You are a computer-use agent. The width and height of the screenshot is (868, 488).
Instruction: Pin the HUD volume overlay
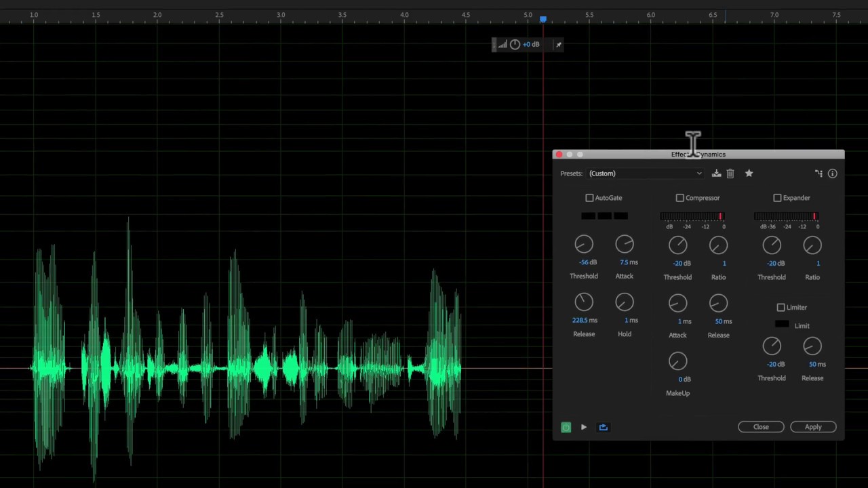point(559,45)
